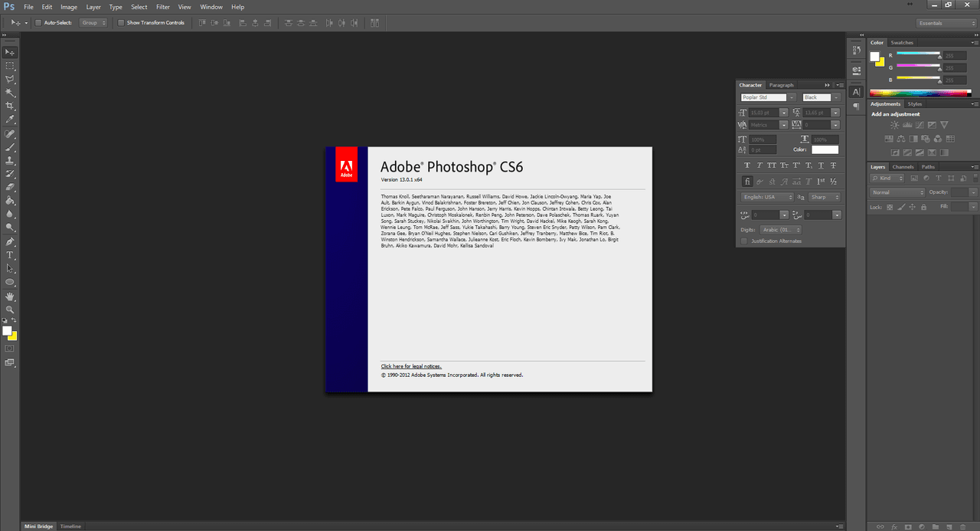
Task: Open the Auto-Select Group dropdown
Action: pos(94,23)
